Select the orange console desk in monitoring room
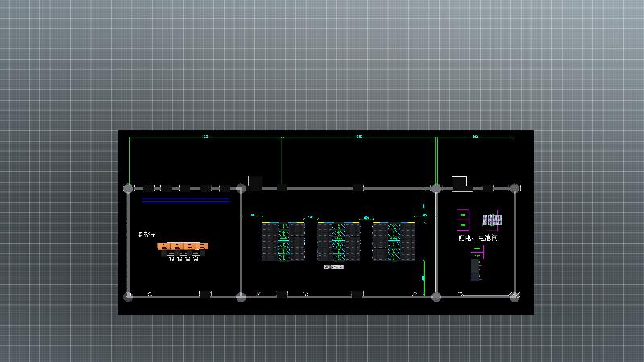The height and width of the screenshot is (362, 644). tap(184, 245)
